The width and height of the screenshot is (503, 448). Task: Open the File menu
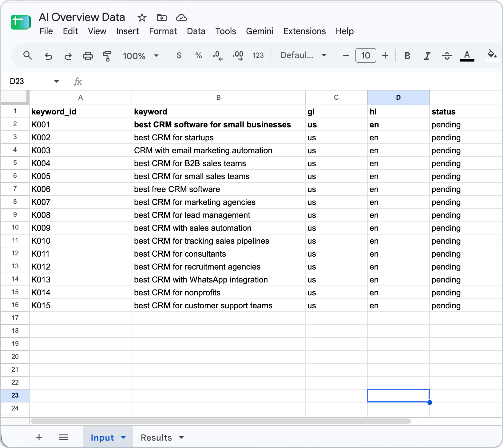pyautogui.click(x=46, y=31)
